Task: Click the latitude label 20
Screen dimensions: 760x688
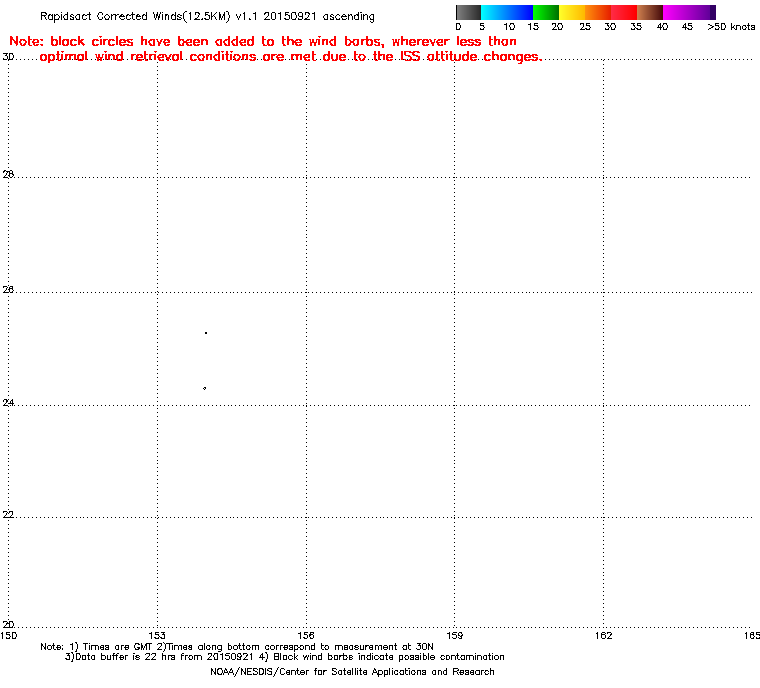Action: [x=8, y=624]
